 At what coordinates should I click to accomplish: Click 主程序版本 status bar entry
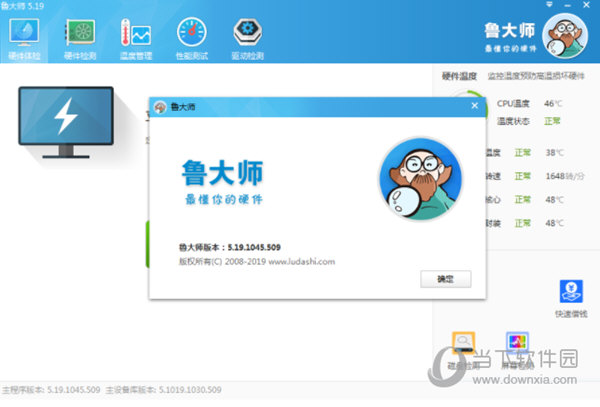click(51, 390)
